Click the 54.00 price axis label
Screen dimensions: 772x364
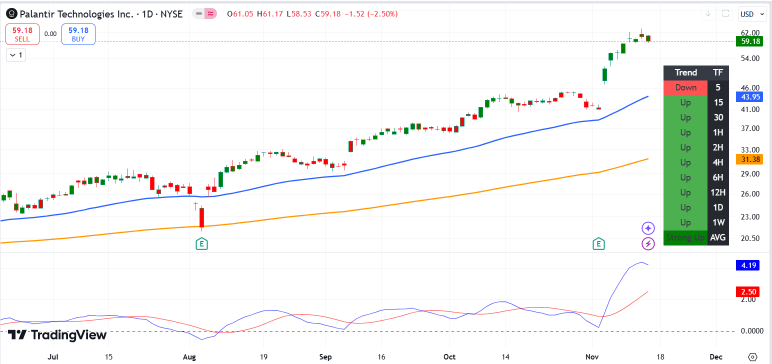click(749, 59)
